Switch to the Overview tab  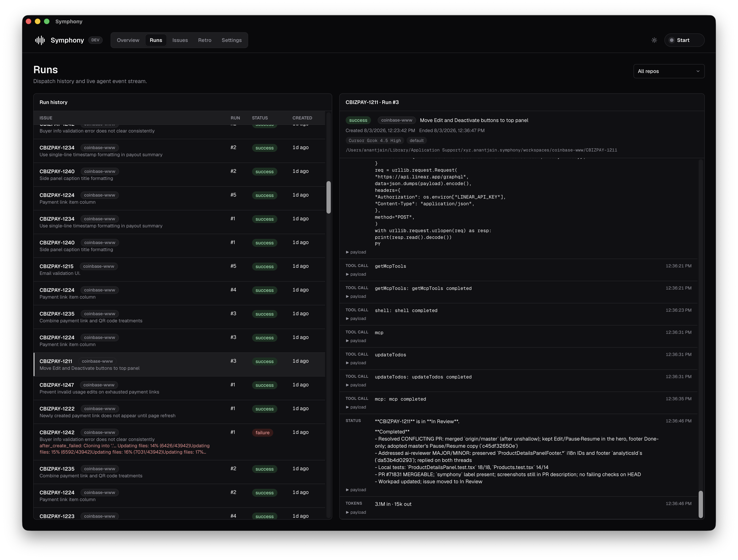128,40
